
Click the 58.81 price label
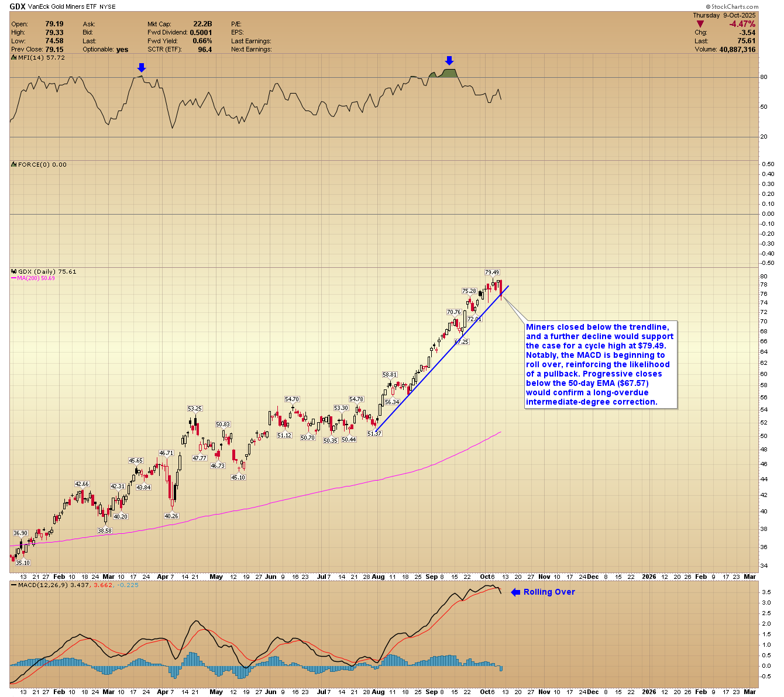[390, 375]
